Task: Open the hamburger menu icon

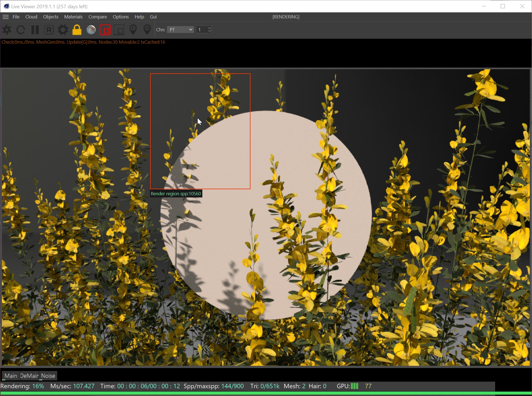Action: [5, 17]
